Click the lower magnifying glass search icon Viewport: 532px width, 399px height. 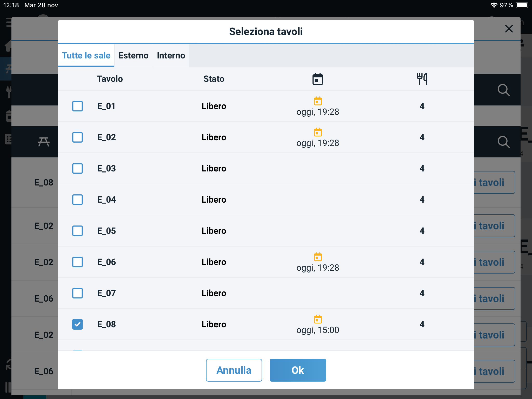503,142
